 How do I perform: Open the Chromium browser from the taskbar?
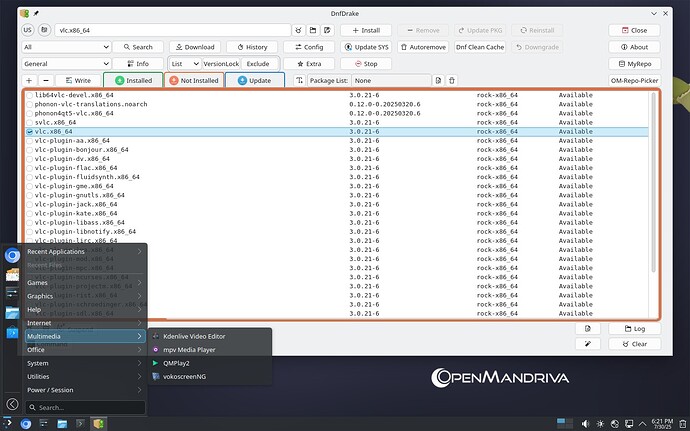[x=26, y=424]
